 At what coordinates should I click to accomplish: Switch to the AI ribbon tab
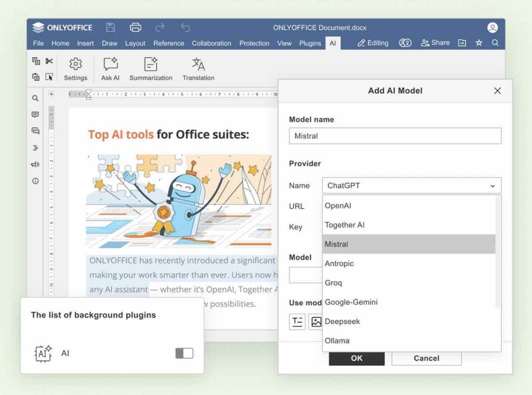coord(333,43)
